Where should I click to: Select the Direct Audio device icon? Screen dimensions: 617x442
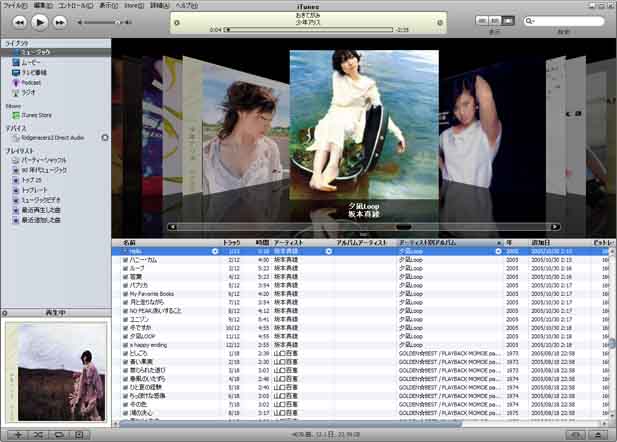pos(16,138)
